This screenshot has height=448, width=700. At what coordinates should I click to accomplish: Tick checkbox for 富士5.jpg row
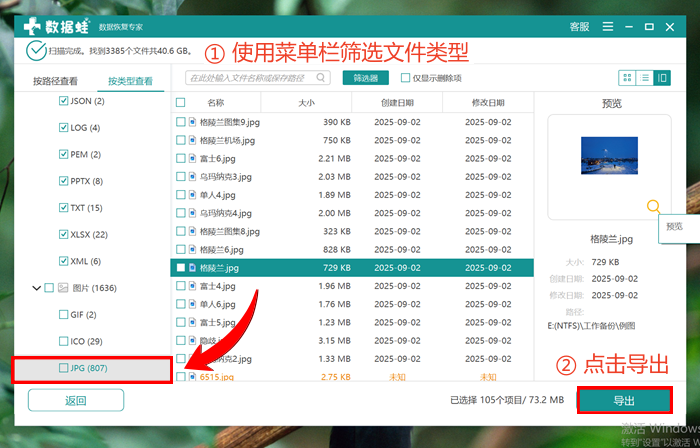[x=180, y=322]
